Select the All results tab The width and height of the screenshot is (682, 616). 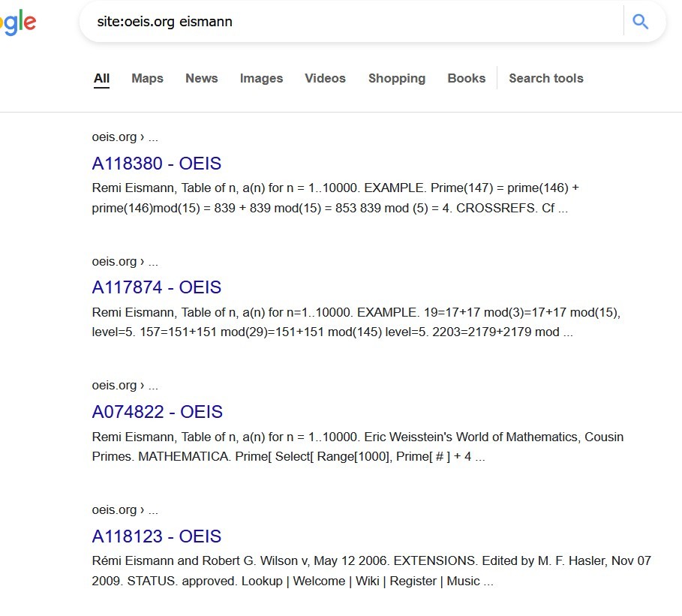tap(101, 78)
